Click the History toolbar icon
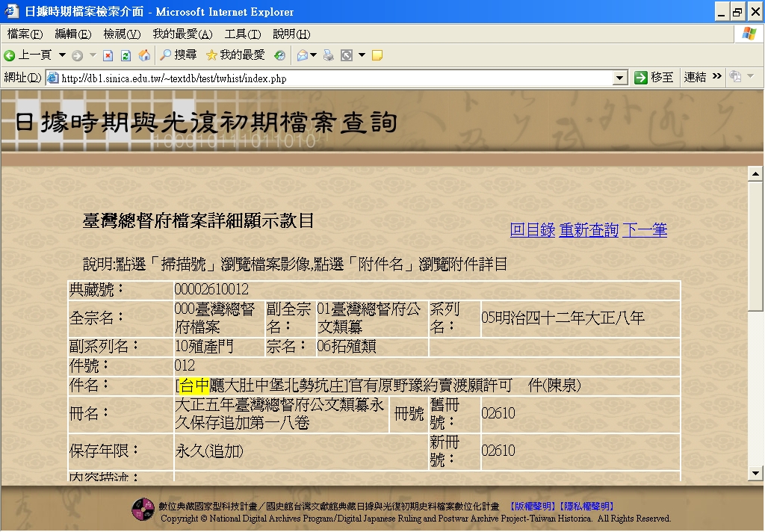The height and width of the screenshot is (532, 765). click(x=279, y=55)
